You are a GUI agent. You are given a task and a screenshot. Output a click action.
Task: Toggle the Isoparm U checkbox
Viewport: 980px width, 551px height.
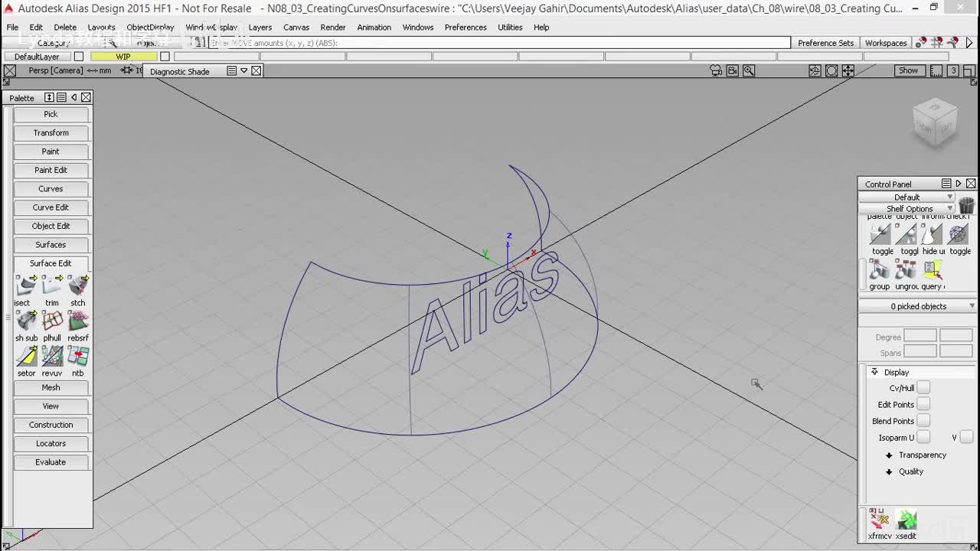(x=923, y=437)
